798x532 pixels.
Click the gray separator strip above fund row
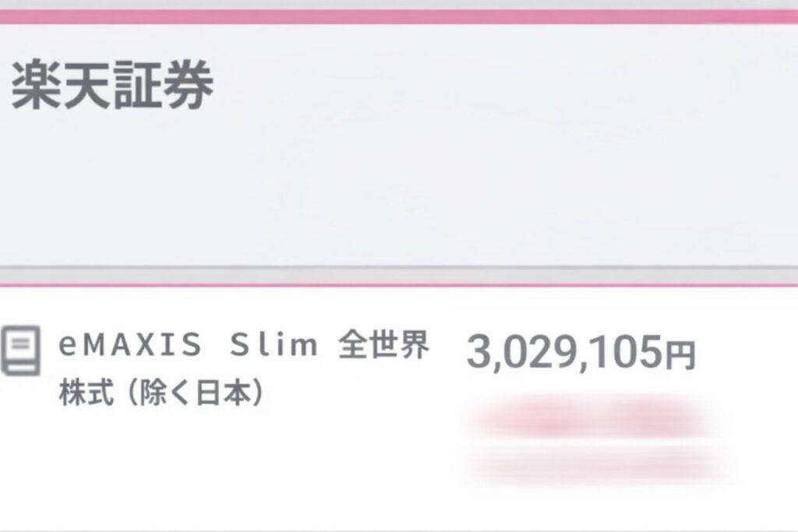click(x=399, y=275)
